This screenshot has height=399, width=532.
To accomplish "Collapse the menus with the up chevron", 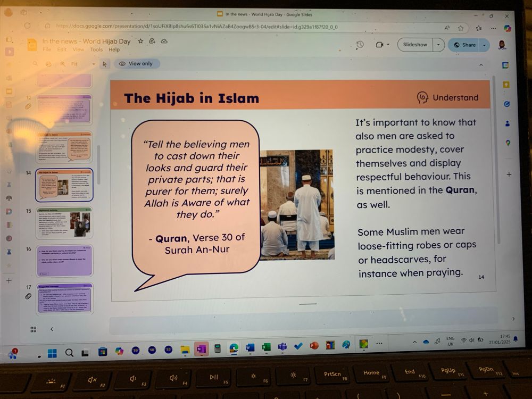I will coord(481,65).
